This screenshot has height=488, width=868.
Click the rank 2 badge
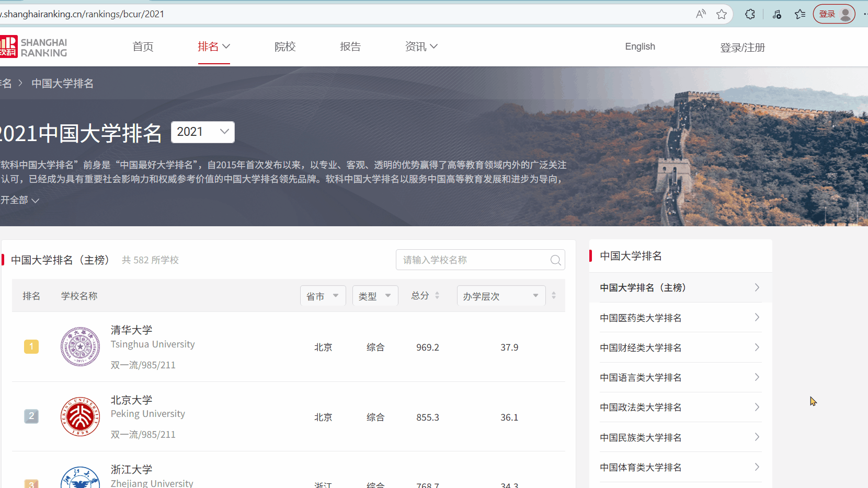click(x=31, y=416)
